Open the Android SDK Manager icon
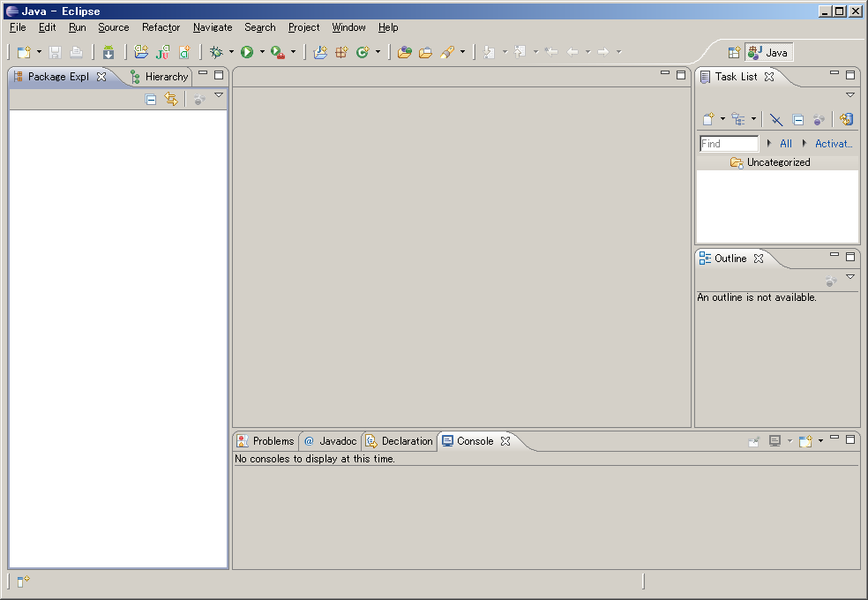The height and width of the screenshot is (600, 868). point(108,52)
